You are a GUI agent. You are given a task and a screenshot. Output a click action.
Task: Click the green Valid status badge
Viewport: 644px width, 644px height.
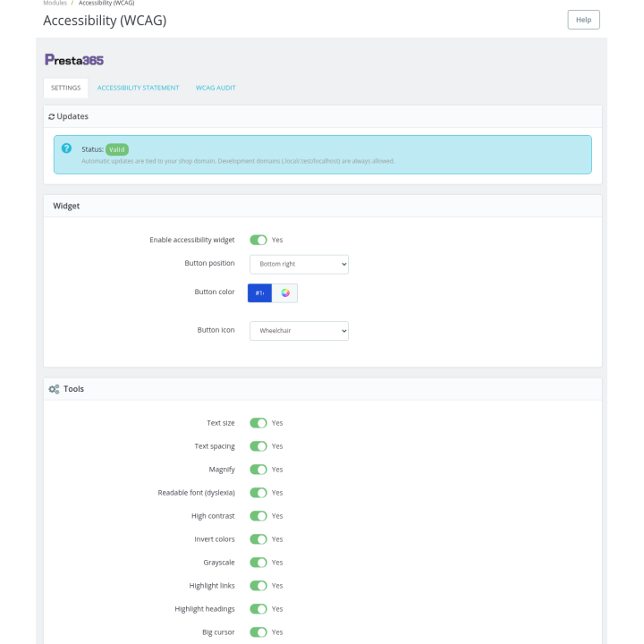pyautogui.click(x=117, y=149)
